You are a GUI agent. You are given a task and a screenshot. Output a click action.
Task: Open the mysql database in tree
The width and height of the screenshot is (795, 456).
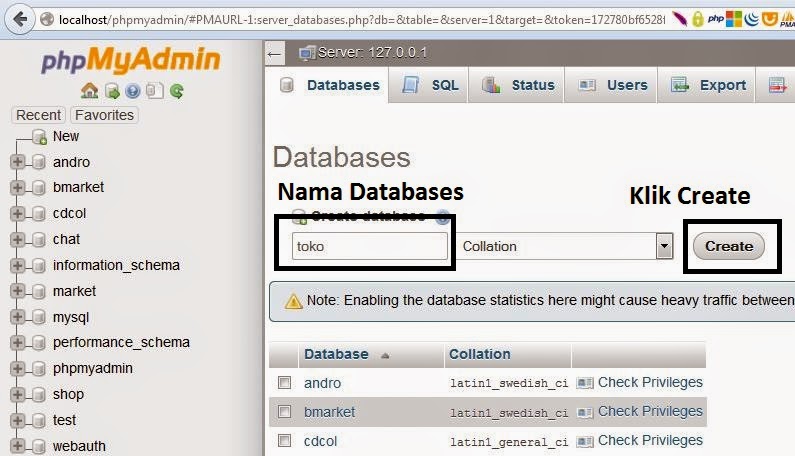tap(71, 318)
